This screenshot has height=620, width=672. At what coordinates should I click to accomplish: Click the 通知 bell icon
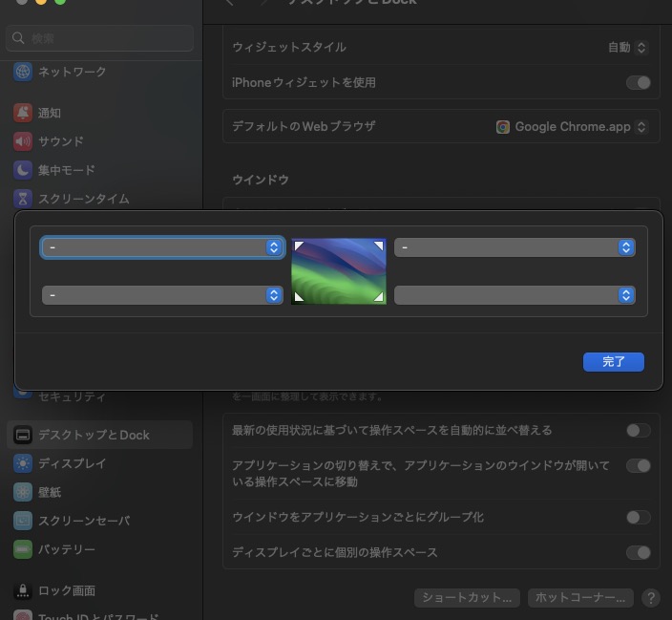click(x=23, y=113)
